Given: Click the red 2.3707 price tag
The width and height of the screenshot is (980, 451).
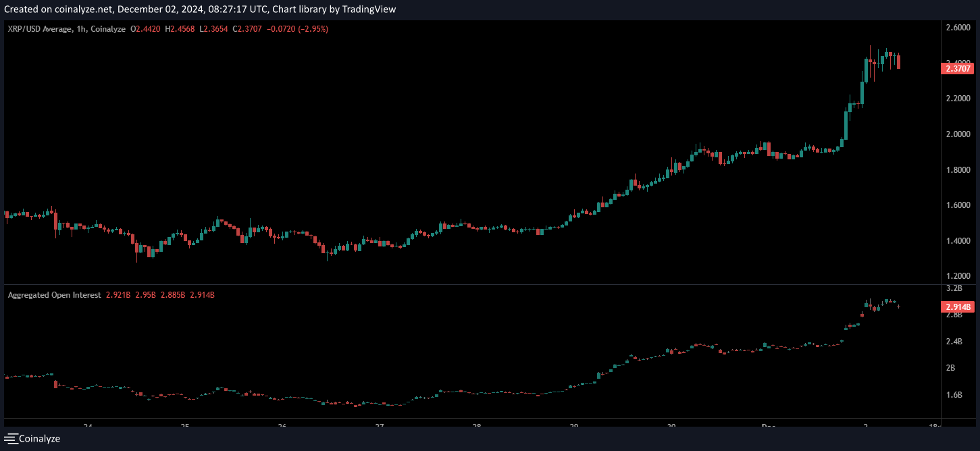Looking at the screenshot, I should 958,68.
